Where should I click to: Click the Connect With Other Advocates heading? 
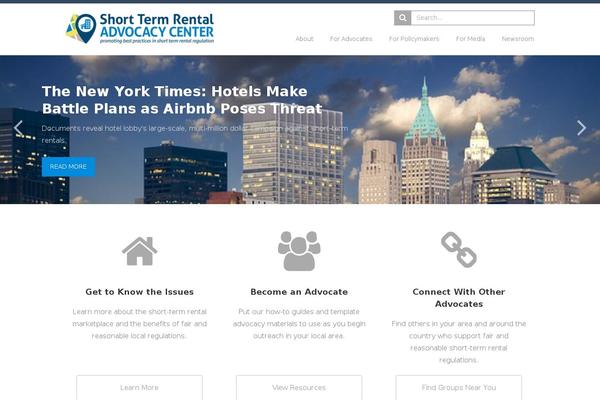459,298
